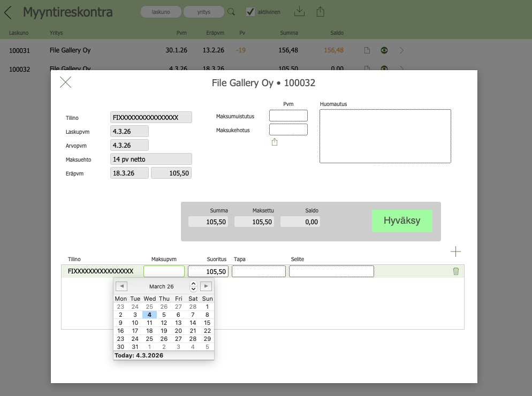Screen dimensions: 532x396
Task: Toggle eye icon for invoice 100031
Action: pyautogui.click(x=384, y=51)
